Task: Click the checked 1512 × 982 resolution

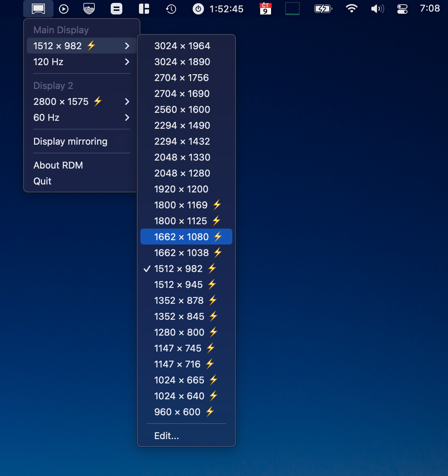Action: click(x=186, y=269)
